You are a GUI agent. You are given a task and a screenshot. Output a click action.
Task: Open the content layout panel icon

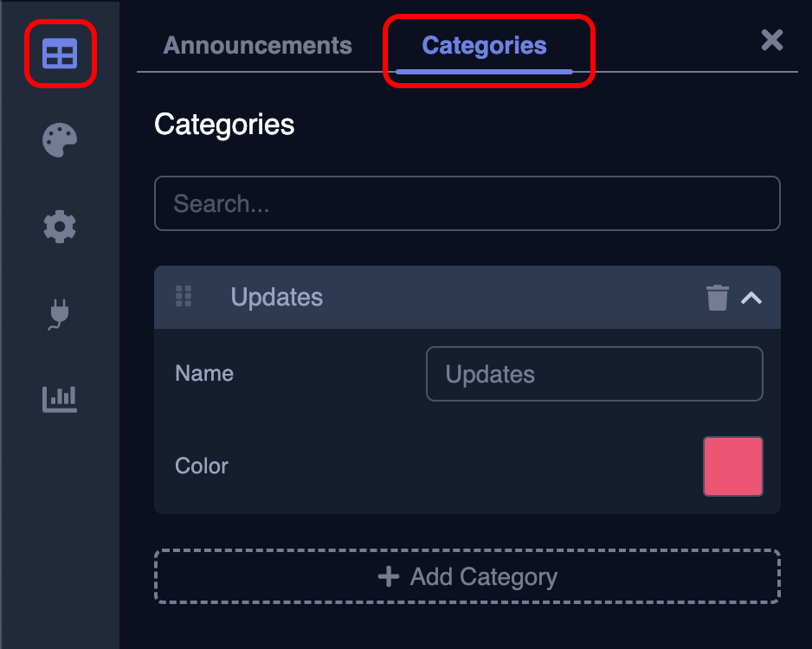[60, 54]
